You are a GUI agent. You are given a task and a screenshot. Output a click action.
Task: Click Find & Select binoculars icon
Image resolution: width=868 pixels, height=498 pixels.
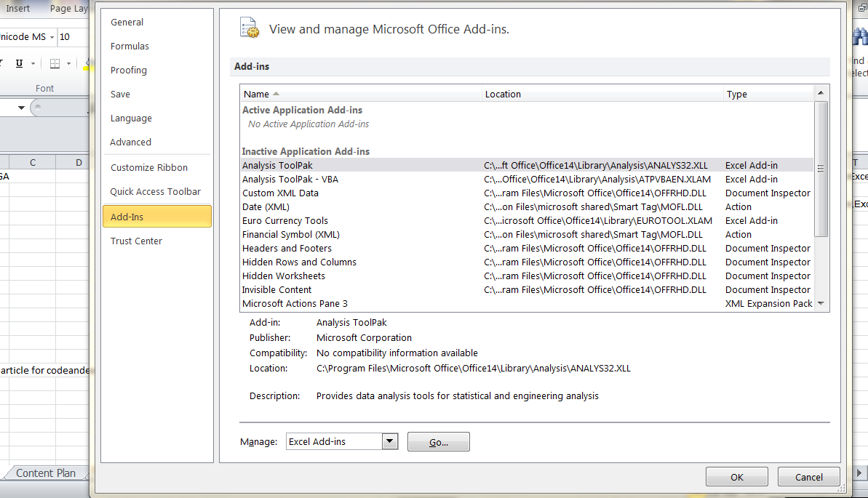[861, 37]
